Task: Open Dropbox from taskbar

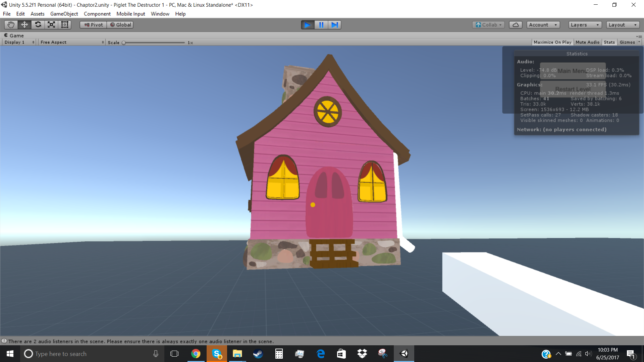Action: pos(362,354)
